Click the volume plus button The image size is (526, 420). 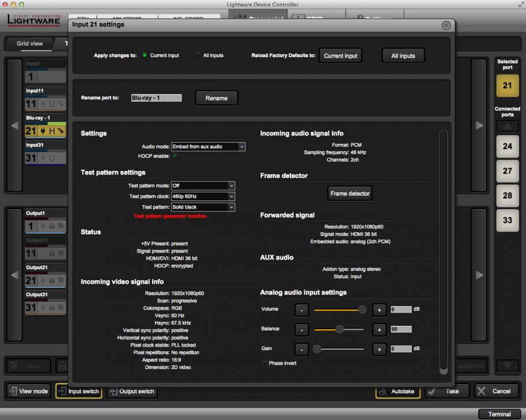click(x=379, y=310)
